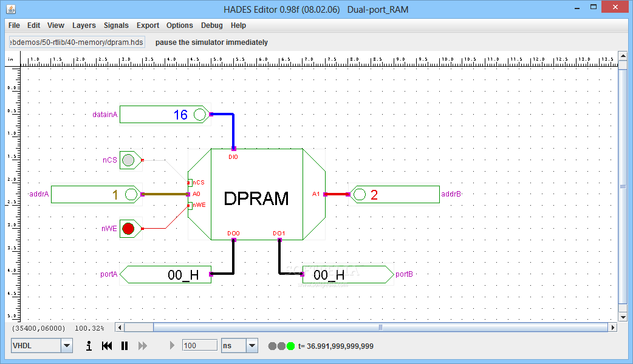Click the A1 address pin on DPRAM
Image resolution: width=633 pixels, height=364 pixels.
(x=326, y=194)
